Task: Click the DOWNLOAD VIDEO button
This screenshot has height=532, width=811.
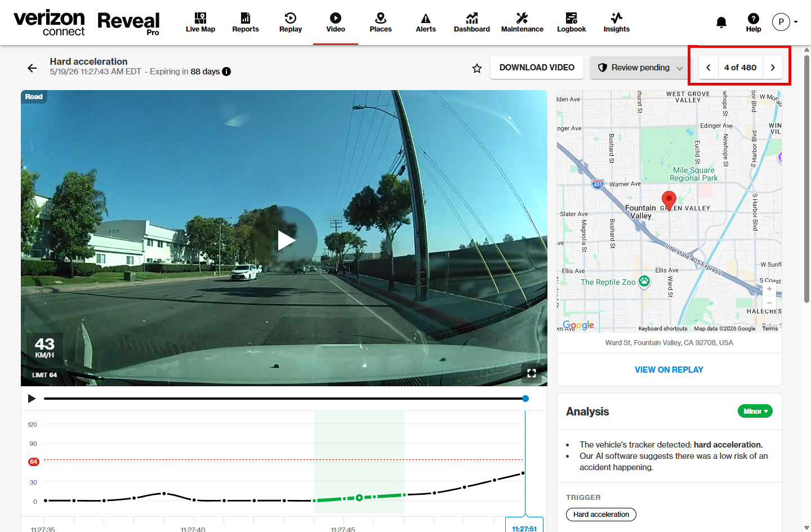Action: pyautogui.click(x=537, y=68)
